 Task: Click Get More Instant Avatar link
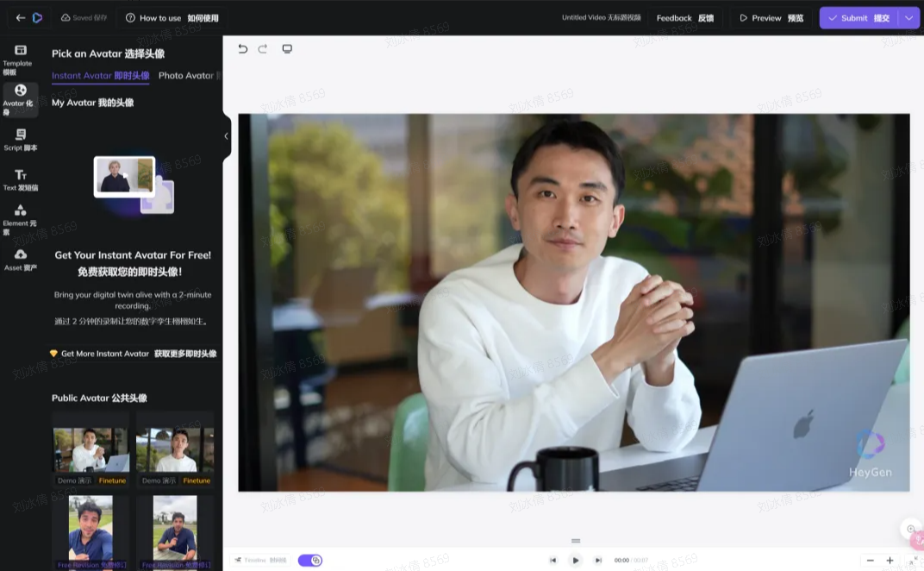[133, 354]
